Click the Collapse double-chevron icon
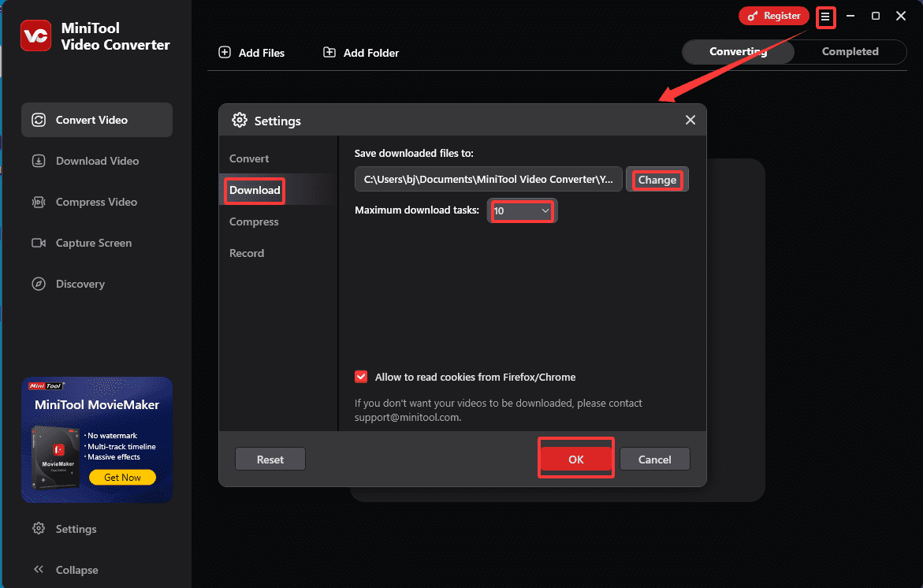The image size is (923, 588). pyautogui.click(x=39, y=569)
